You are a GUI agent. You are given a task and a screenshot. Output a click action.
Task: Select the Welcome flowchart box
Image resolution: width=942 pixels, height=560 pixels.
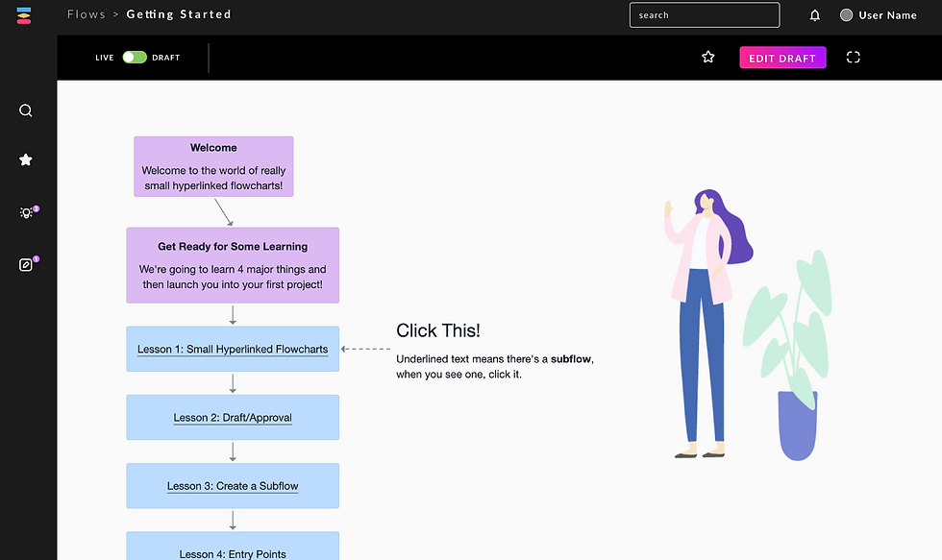coord(213,166)
